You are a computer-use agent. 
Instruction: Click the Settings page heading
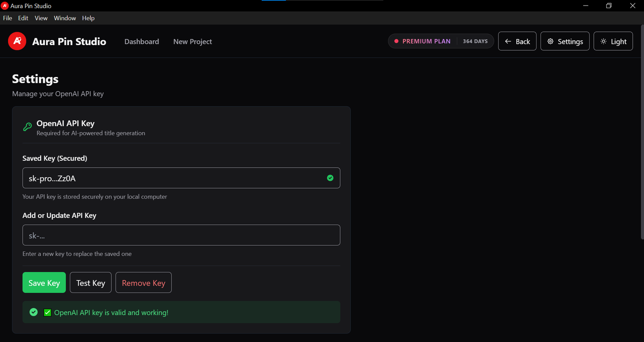[35, 79]
